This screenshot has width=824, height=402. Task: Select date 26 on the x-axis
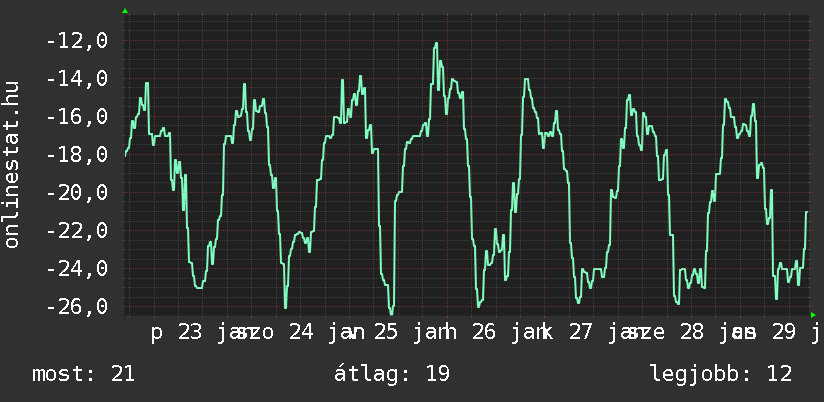point(484,333)
